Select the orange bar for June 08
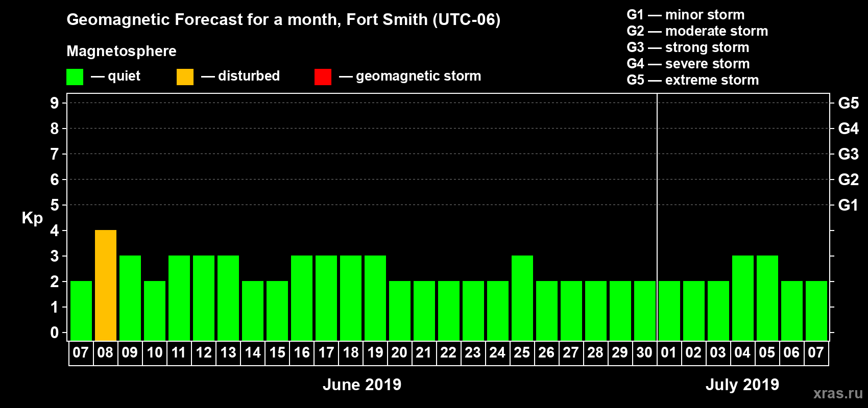This screenshot has width=868, height=408. [106, 285]
